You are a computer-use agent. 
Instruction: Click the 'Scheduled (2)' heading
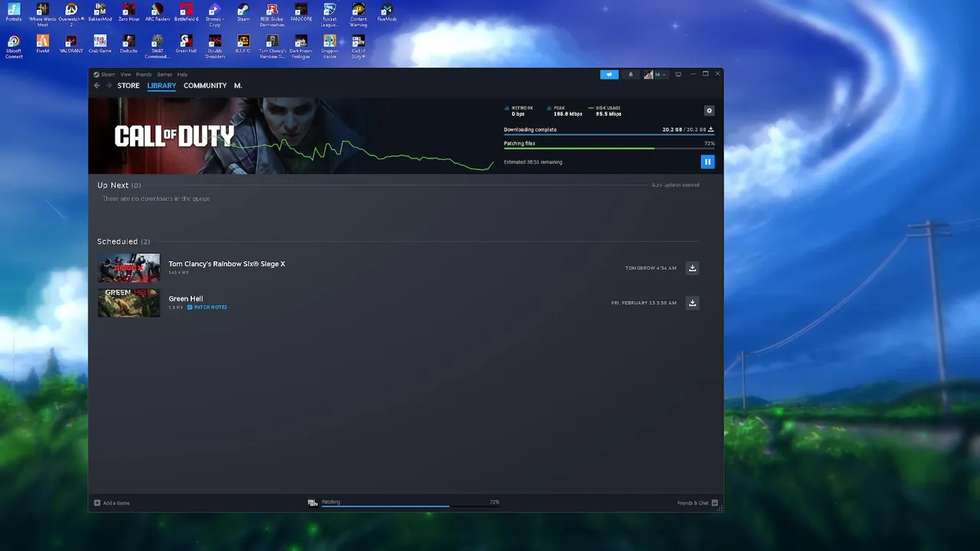pos(123,242)
